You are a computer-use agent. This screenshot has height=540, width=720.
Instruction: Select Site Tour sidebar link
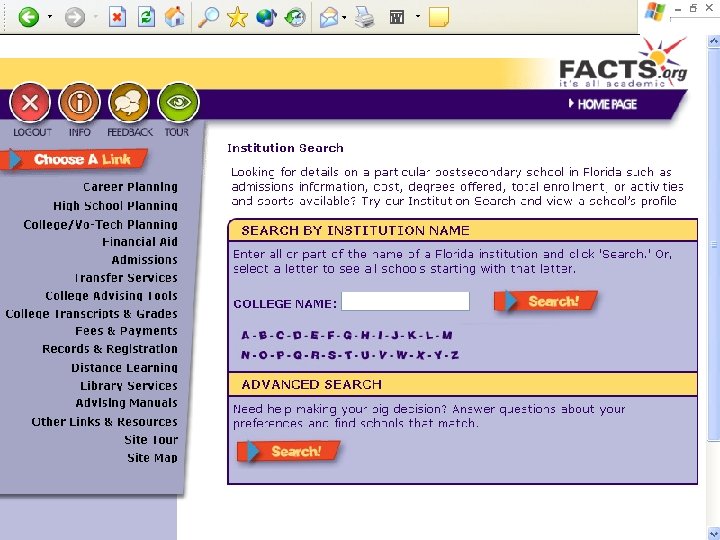[151, 440]
